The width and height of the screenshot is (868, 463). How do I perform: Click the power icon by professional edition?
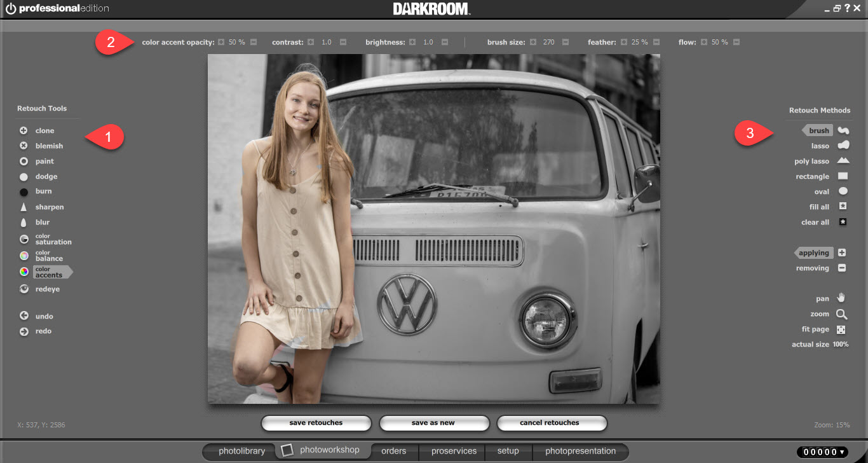[11, 9]
